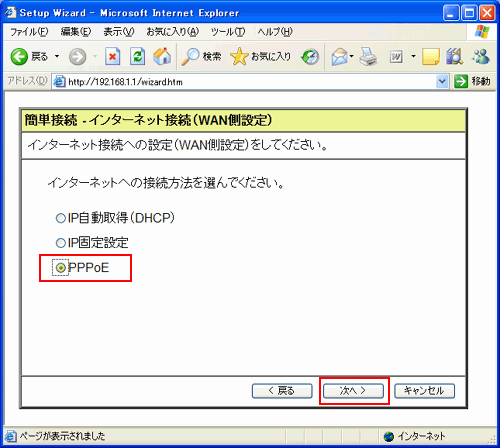The width and height of the screenshot is (500, 448).
Task: Click the 次へ > button
Action: click(x=353, y=391)
